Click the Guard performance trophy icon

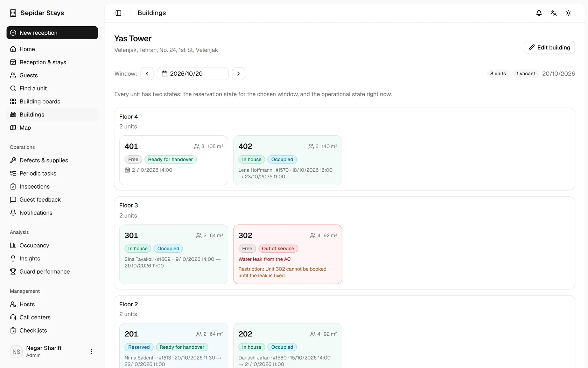(x=13, y=272)
